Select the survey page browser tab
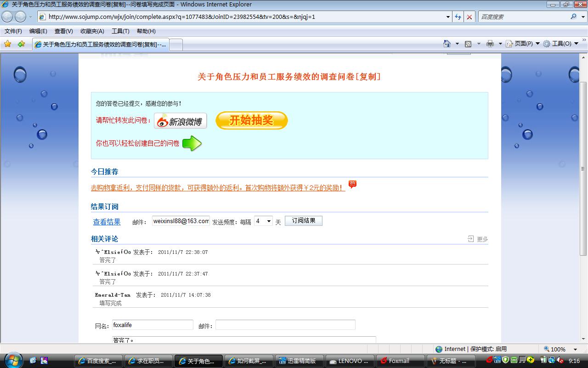Image resolution: width=588 pixels, height=368 pixels. pos(101,44)
